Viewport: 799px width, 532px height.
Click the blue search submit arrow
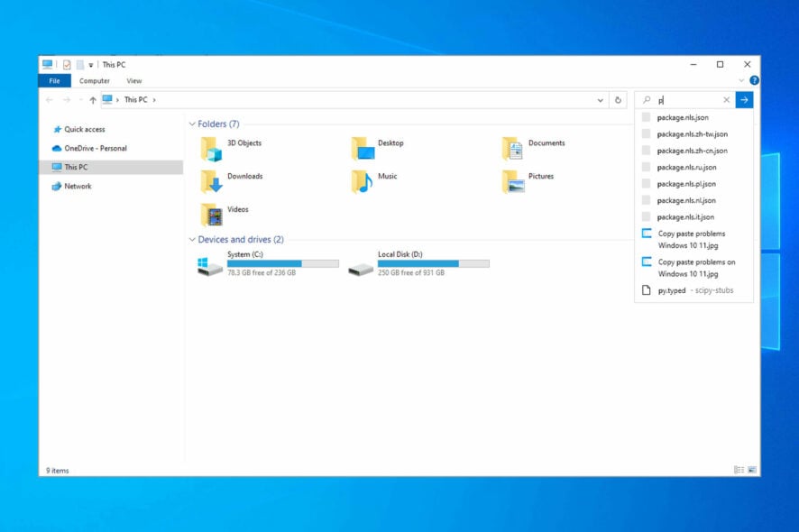pyautogui.click(x=744, y=99)
